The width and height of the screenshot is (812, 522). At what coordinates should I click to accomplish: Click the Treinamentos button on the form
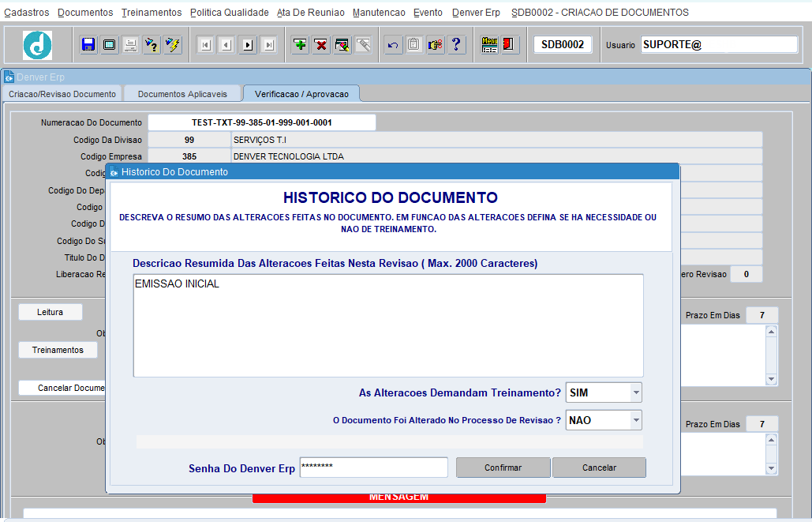tap(58, 350)
